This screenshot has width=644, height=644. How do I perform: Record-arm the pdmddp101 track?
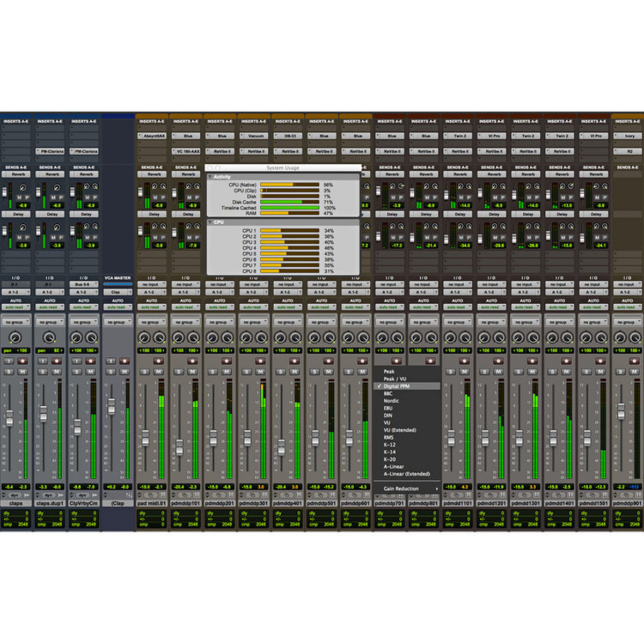point(192,361)
